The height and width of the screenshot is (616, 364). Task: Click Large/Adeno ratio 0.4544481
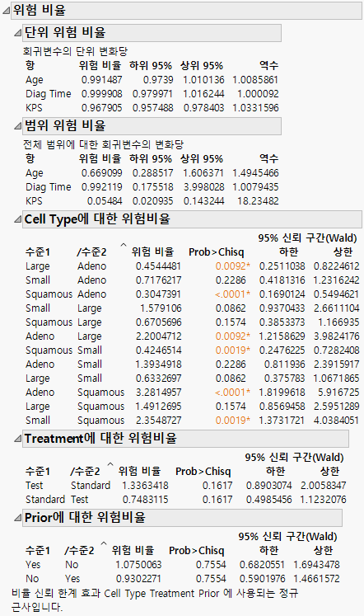[158, 266]
